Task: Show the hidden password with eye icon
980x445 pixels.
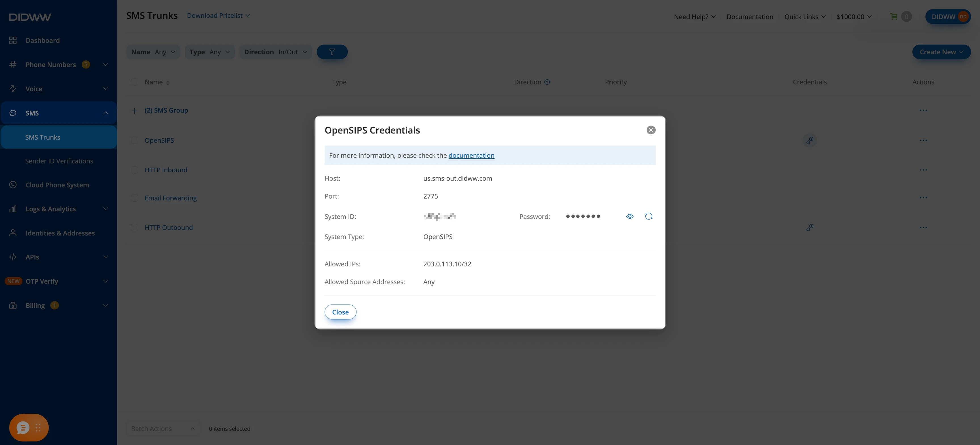Action: pos(630,216)
